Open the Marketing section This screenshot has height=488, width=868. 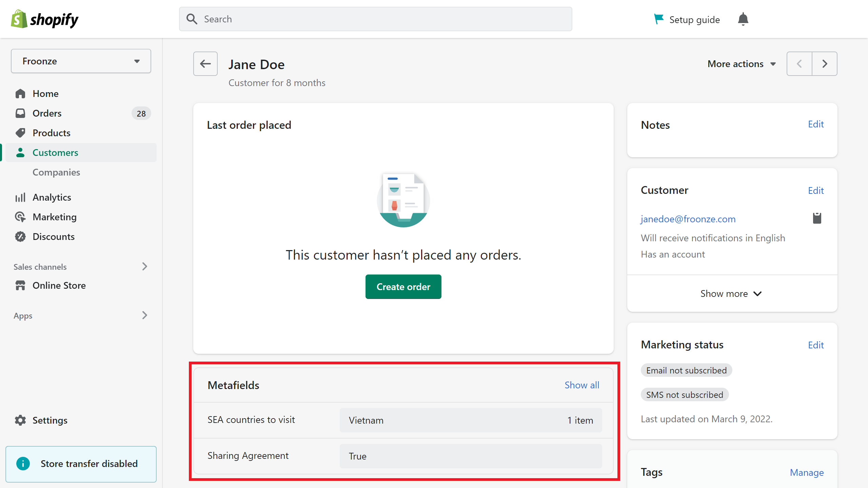[x=55, y=217]
